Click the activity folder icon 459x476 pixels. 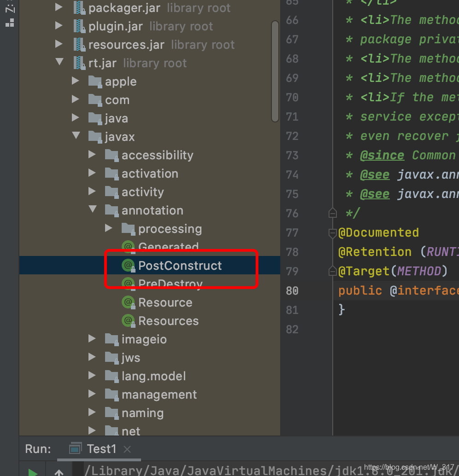112,192
